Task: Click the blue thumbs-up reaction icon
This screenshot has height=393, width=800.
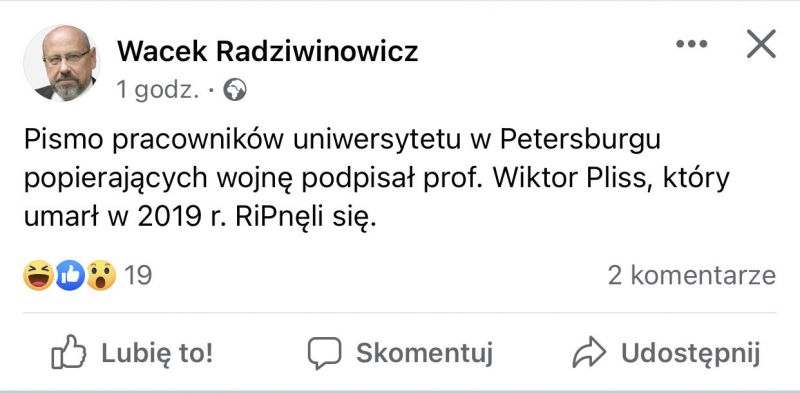Action: (x=69, y=276)
